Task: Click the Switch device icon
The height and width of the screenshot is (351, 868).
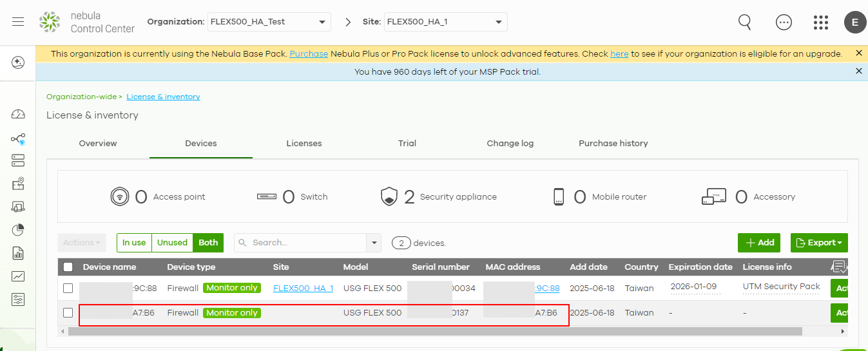Action: coord(267,196)
